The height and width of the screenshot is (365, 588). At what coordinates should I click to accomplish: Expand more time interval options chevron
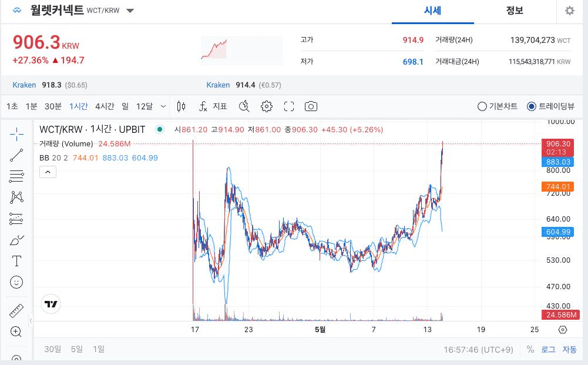(x=163, y=106)
